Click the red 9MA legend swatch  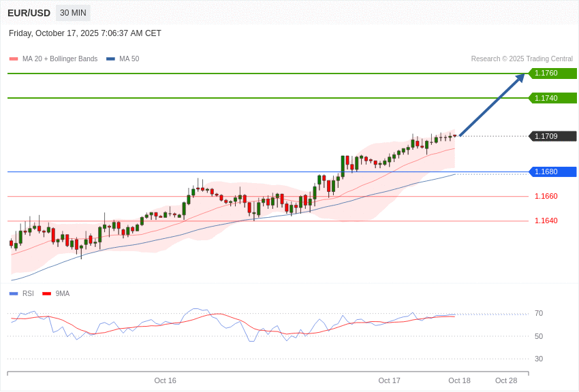tap(46, 294)
